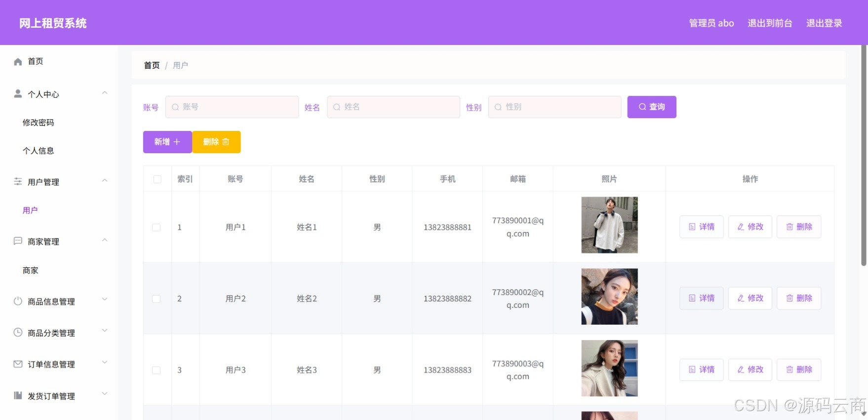Click the 姓名3 cell
This screenshot has height=420, width=868.
tap(307, 370)
